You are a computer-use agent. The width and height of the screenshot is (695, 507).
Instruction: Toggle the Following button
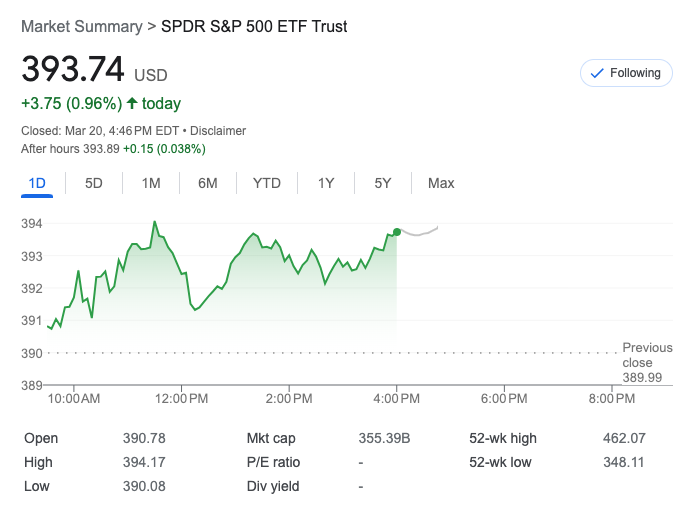pyautogui.click(x=626, y=73)
